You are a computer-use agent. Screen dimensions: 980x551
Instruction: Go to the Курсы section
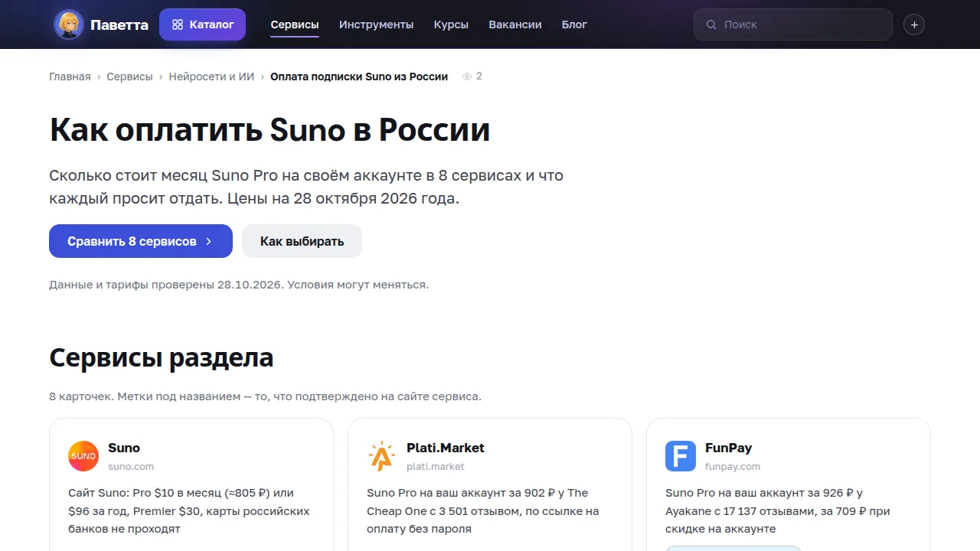pyautogui.click(x=451, y=24)
